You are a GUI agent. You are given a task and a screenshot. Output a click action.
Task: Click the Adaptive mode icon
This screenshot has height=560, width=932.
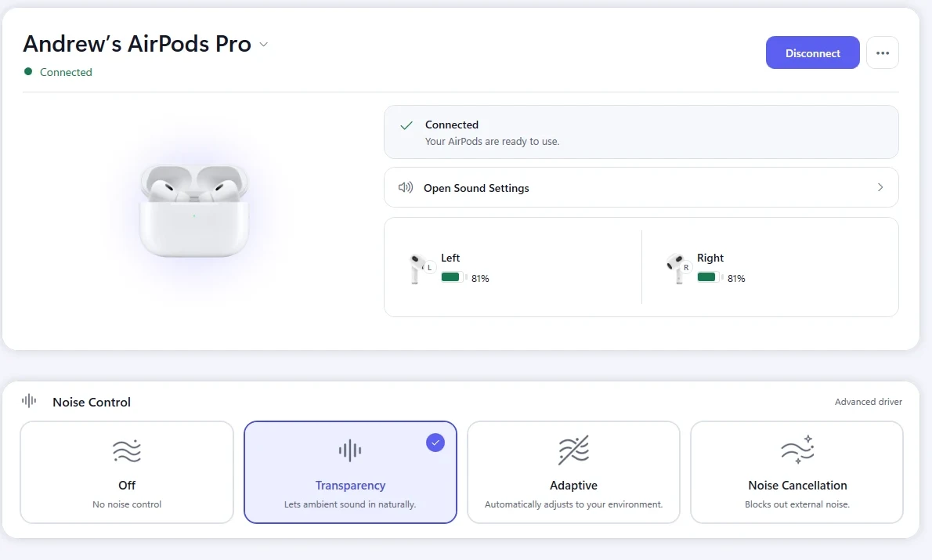tap(573, 450)
